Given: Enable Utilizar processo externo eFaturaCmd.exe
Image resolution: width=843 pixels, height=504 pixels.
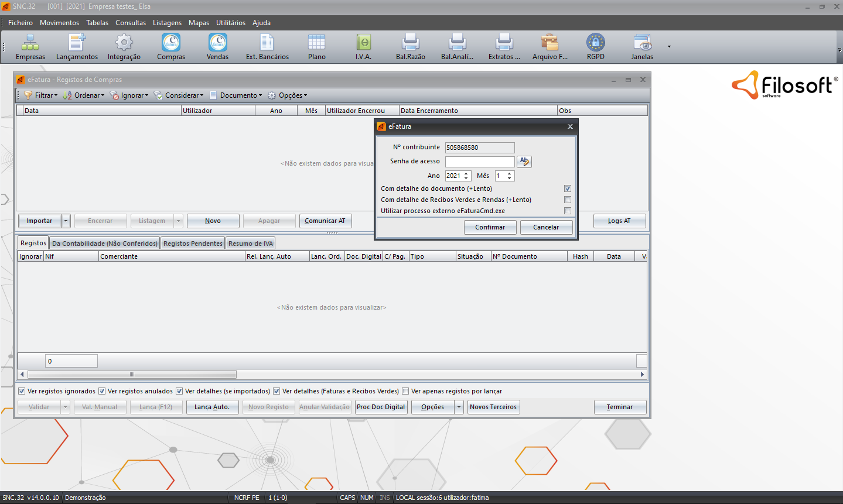Looking at the screenshot, I should (x=568, y=211).
